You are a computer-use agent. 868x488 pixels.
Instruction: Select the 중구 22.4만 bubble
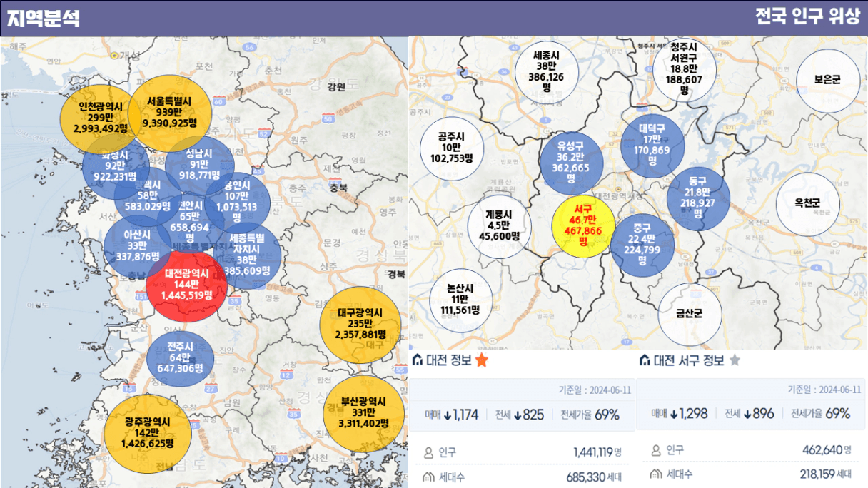pyautogui.click(x=642, y=245)
